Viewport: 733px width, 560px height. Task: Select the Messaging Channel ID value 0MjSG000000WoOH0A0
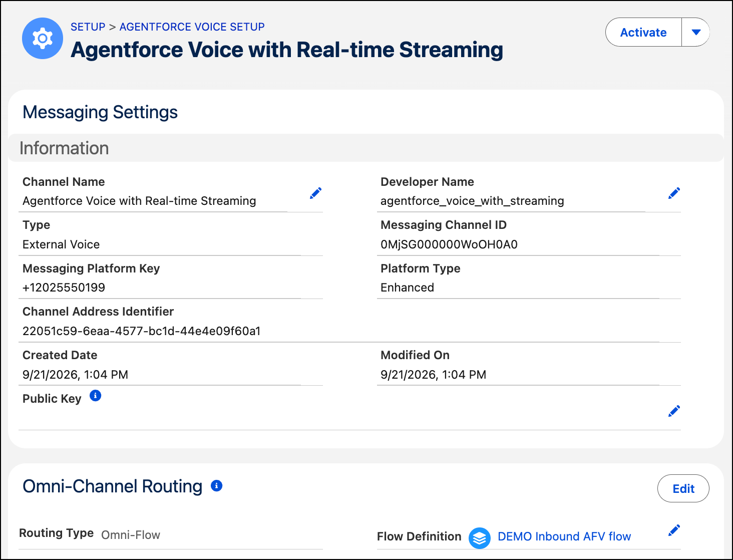click(449, 244)
